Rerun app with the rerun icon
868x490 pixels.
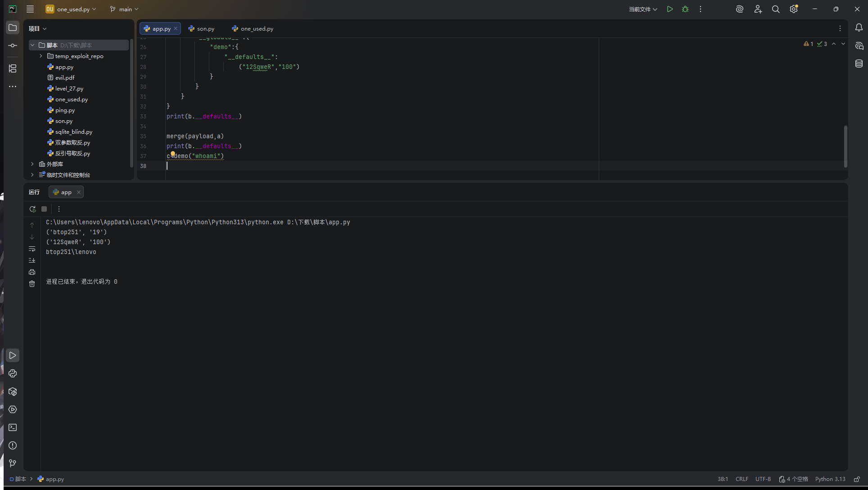(x=32, y=209)
